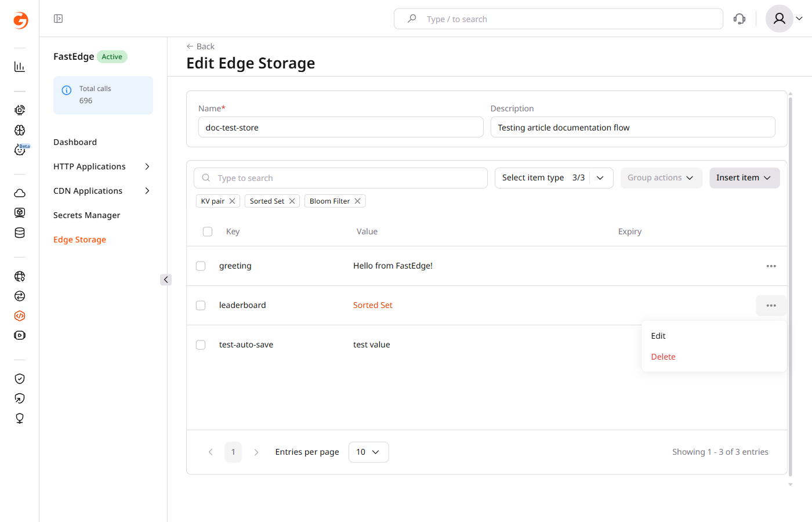Open the shield checkmark icon
Image resolution: width=812 pixels, height=522 pixels.
pos(20,379)
